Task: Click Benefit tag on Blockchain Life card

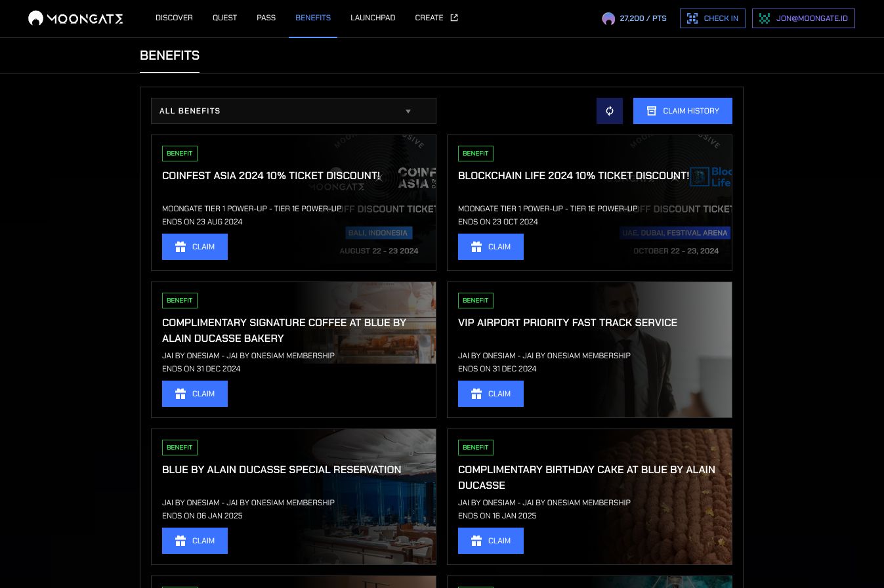Action: click(476, 154)
